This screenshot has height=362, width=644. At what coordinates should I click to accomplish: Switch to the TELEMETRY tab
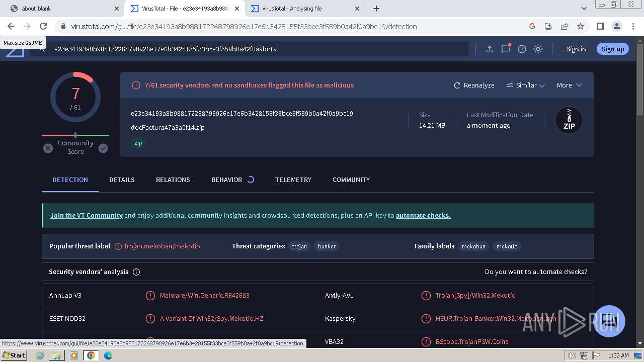pyautogui.click(x=293, y=179)
